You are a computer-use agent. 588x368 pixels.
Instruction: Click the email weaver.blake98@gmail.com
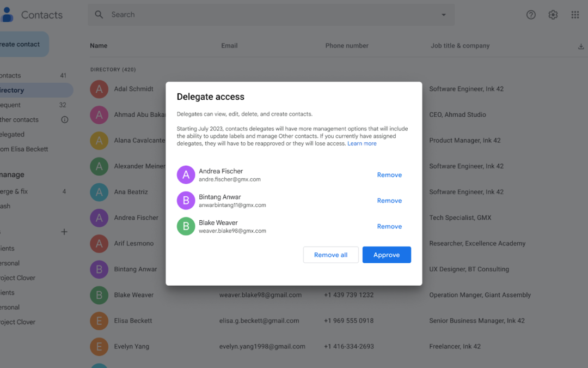260,295
